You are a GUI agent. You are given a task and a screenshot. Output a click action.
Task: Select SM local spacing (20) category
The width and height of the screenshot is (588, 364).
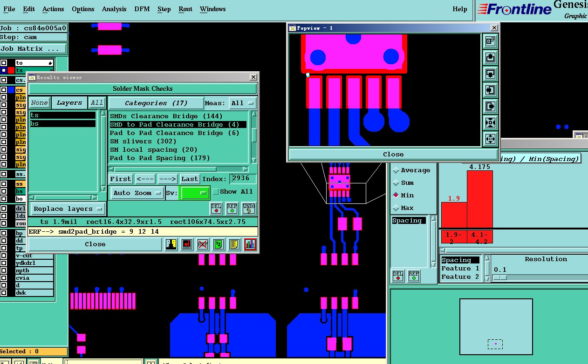pos(154,149)
